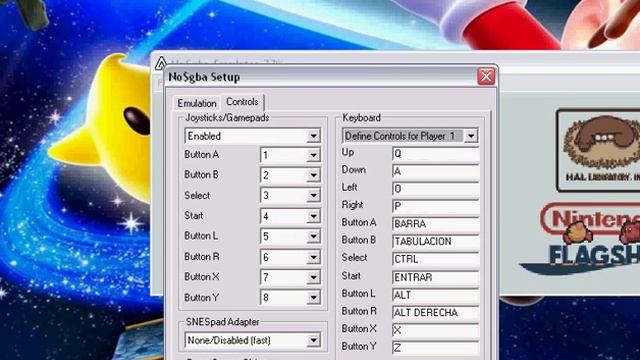The height and width of the screenshot is (360, 640).
Task: Click the Keyboard group label
Action: pyautogui.click(x=362, y=118)
